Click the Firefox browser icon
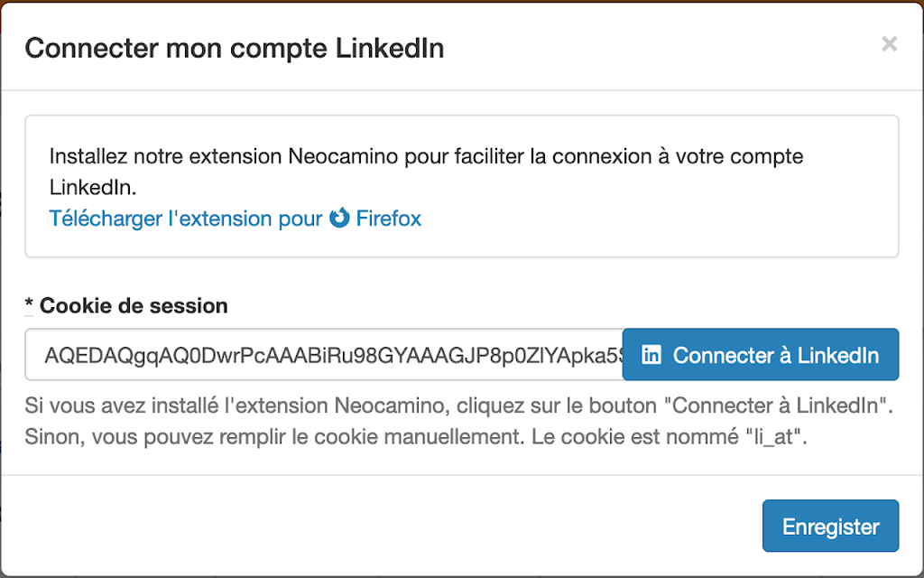924x578 pixels. point(339,218)
